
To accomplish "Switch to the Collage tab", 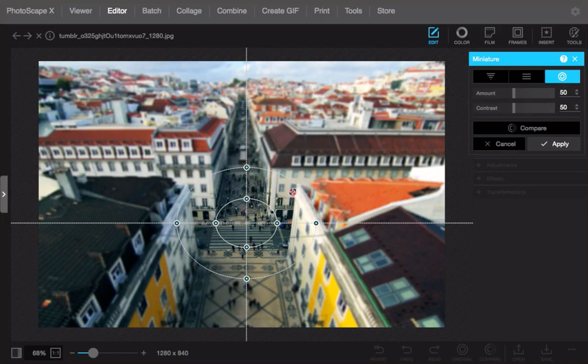I will pyautogui.click(x=189, y=11).
